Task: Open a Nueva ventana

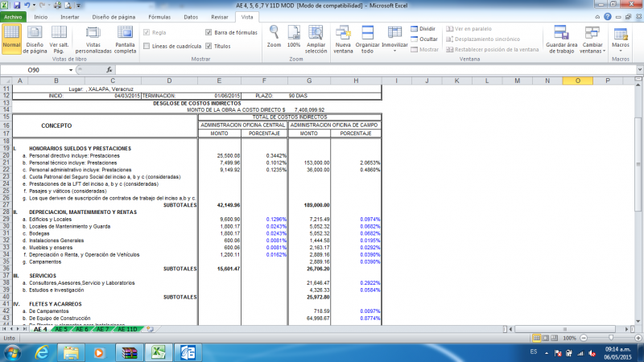Action: point(343,38)
